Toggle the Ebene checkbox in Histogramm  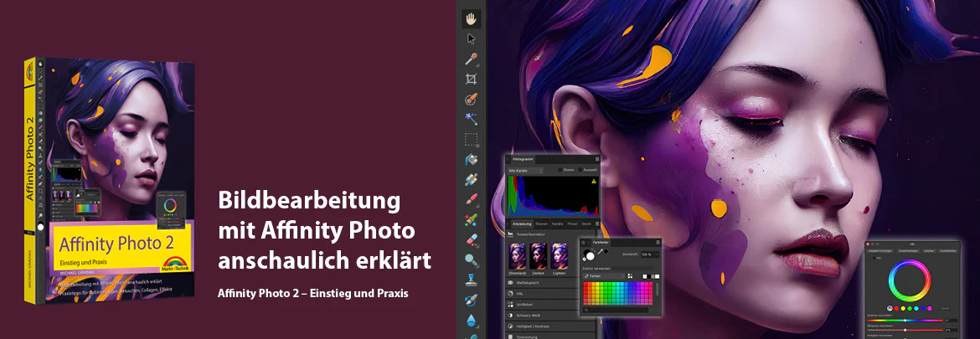coord(560,170)
